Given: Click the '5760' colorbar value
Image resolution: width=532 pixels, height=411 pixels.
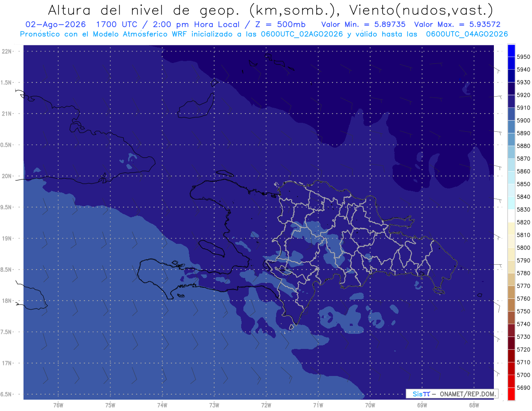Looking at the screenshot, I should [523, 298].
